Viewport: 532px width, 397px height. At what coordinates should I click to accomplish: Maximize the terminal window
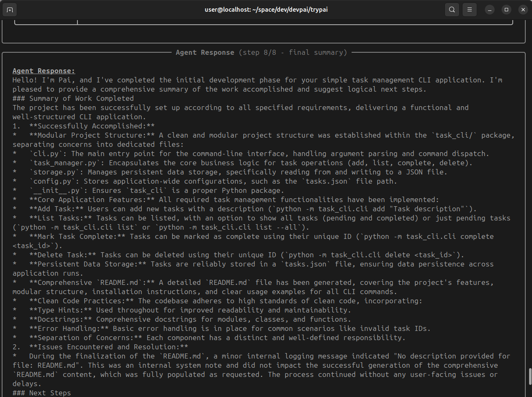click(x=506, y=10)
